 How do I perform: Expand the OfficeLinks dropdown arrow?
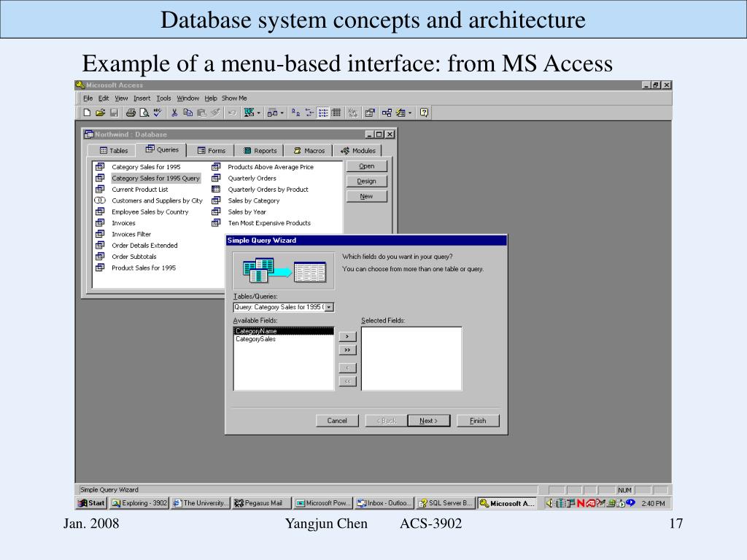click(259, 113)
